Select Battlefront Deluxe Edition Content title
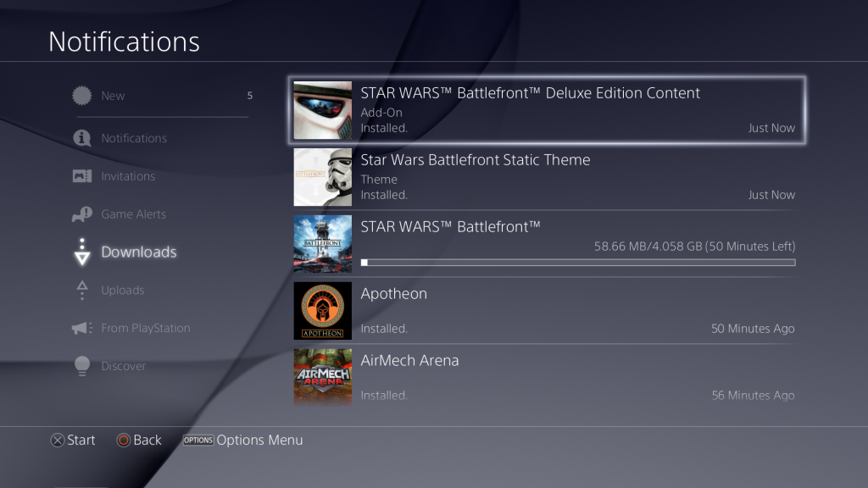Screen dimensions: 868x488 point(531,93)
